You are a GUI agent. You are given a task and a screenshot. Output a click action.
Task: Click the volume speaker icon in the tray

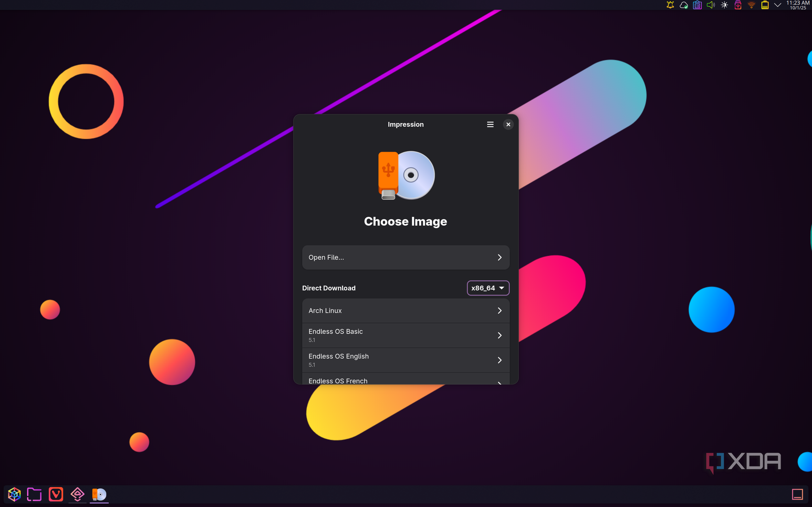click(x=711, y=5)
